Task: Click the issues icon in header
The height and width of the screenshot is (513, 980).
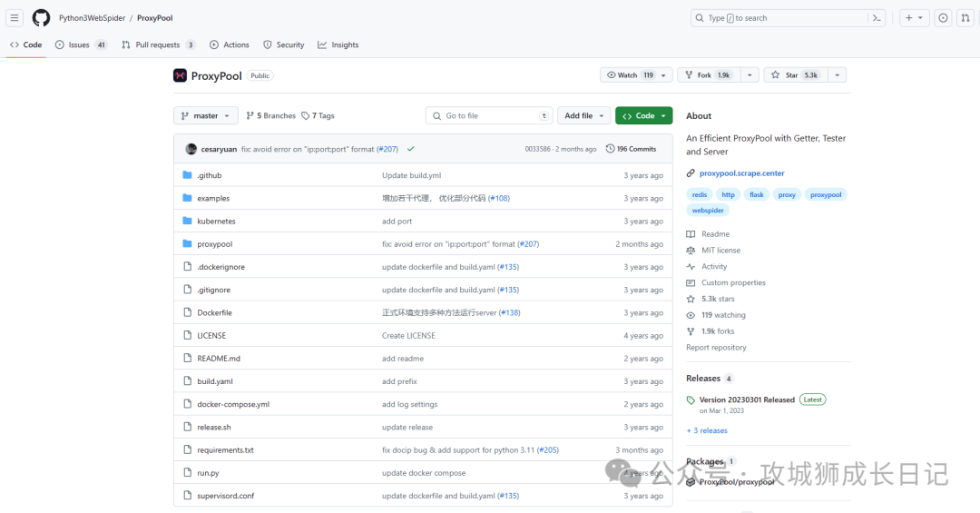Action: point(943,18)
